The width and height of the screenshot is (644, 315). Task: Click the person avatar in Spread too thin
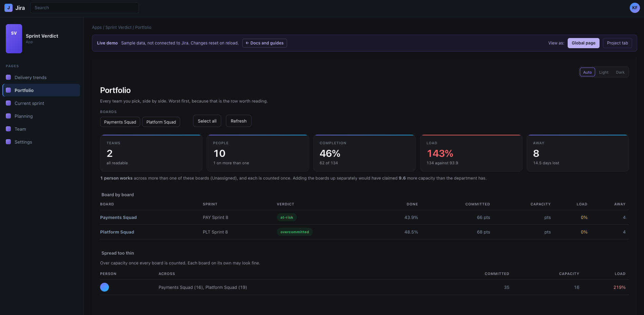click(105, 287)
